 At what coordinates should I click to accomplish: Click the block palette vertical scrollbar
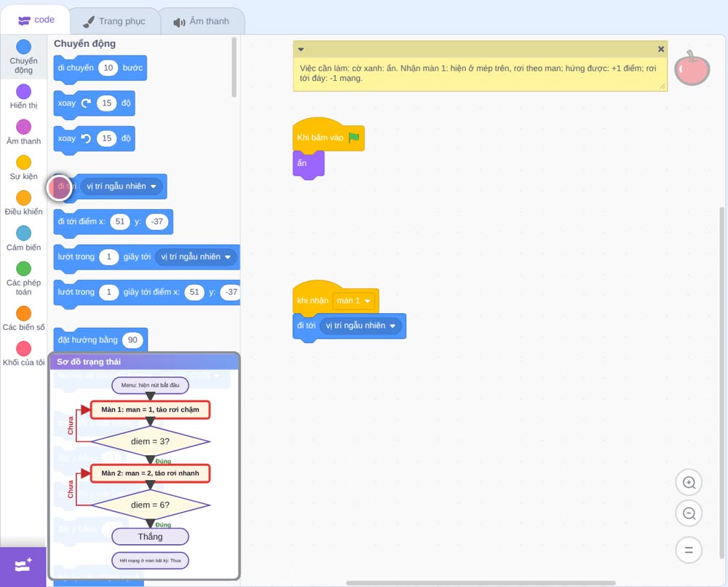coord(234,67)
